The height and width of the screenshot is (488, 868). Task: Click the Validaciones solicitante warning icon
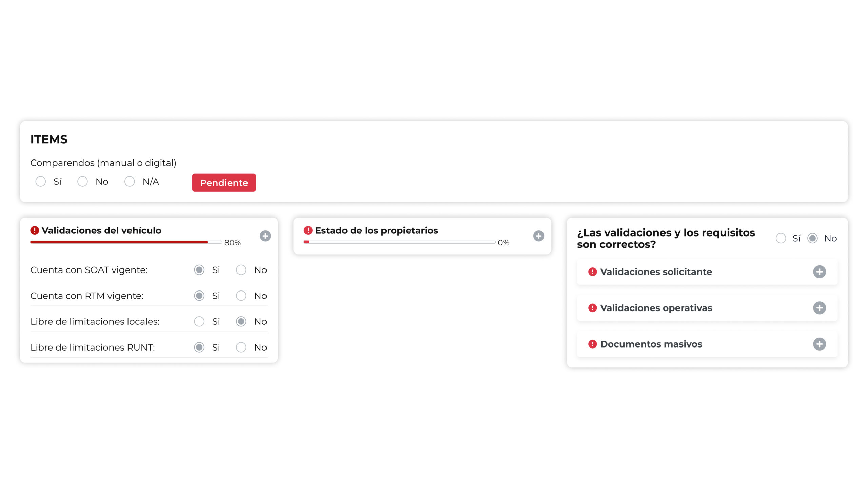[x=592, y=272]
